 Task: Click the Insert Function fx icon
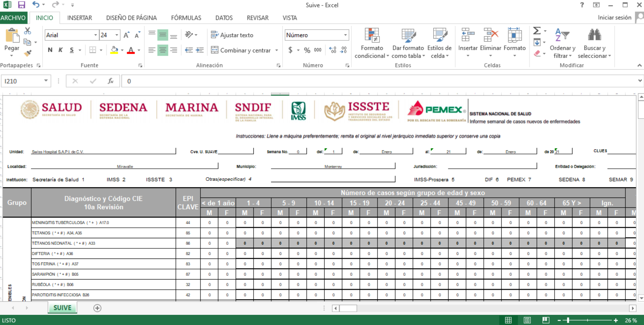tap(111, 81)
